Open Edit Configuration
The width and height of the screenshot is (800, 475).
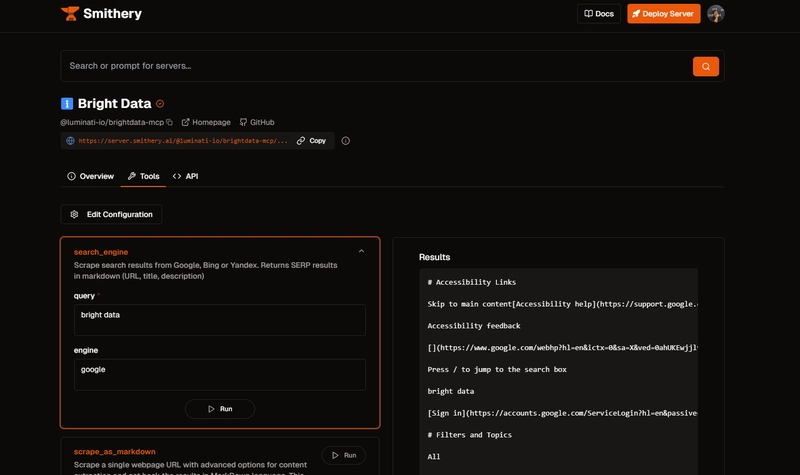(111, 214)
